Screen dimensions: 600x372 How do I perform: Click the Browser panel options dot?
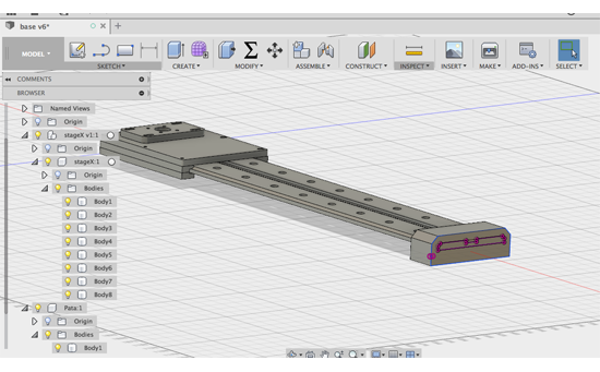(x=141, y=93)
